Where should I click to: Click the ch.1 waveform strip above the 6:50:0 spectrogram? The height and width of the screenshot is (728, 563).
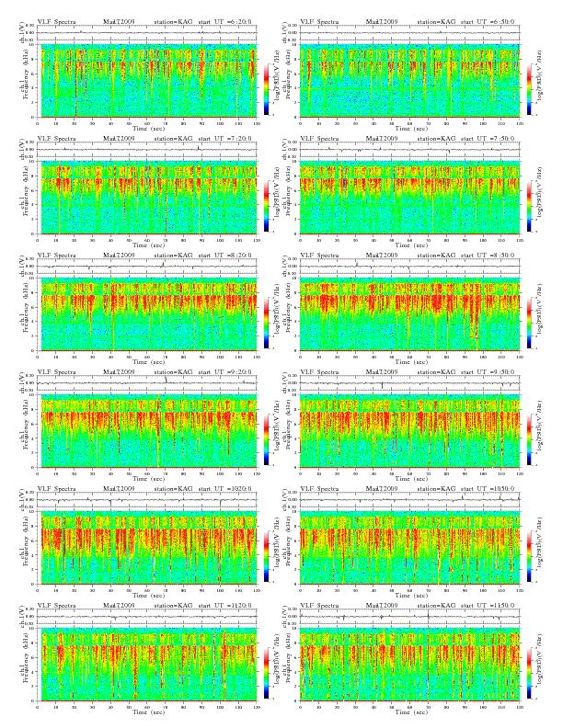click(x=409, y=32)
